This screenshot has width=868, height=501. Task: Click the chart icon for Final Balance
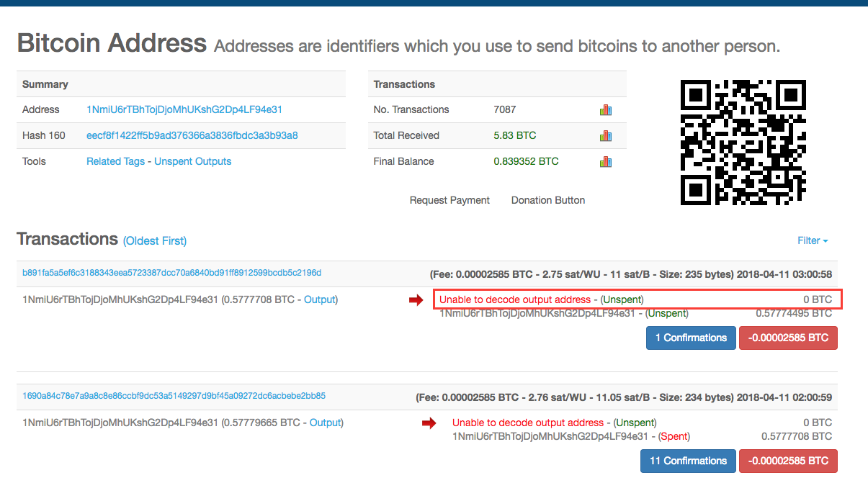click(606, 161)
